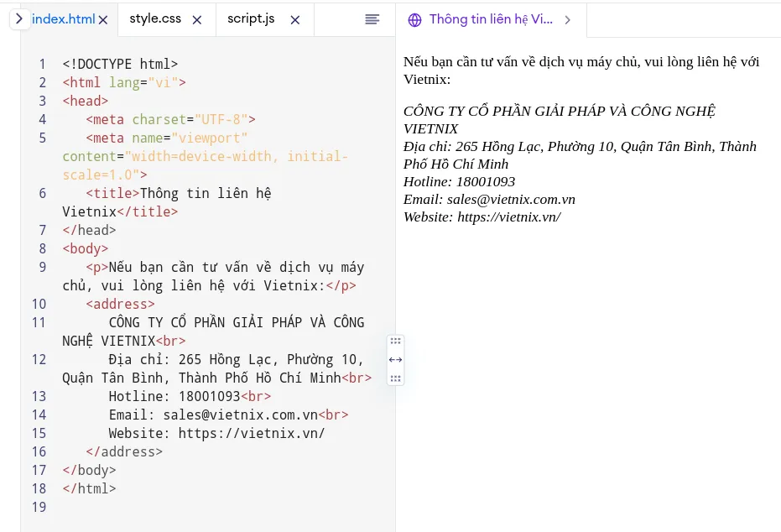Click the title element on line 6

pyautogui.click(x=113, y=193)
